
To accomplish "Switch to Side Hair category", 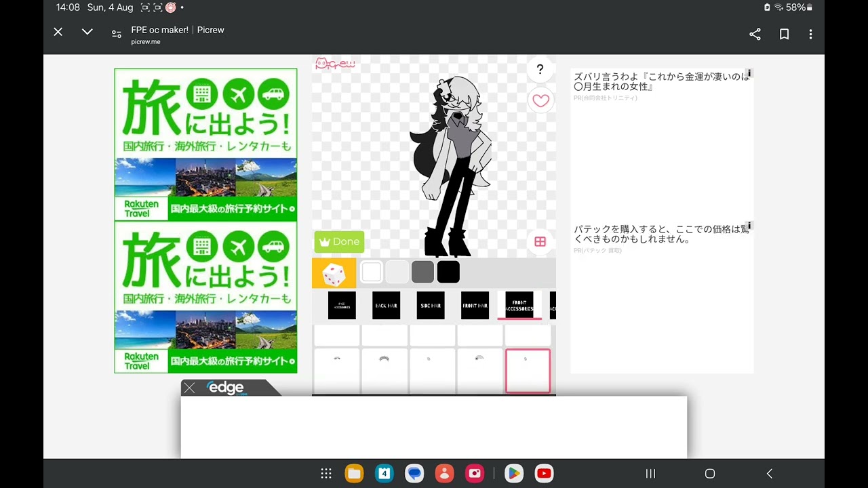I will pos(431,306).
